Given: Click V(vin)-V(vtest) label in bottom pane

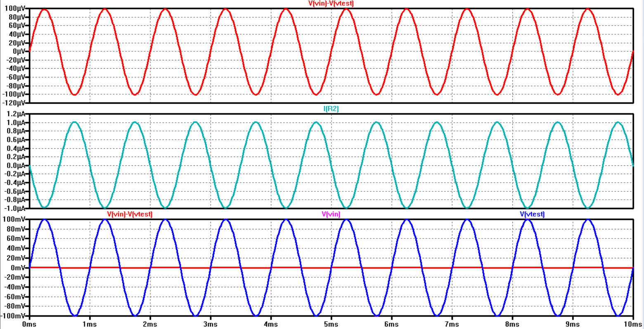Looking at the screenshot, I should coord(130,214).
